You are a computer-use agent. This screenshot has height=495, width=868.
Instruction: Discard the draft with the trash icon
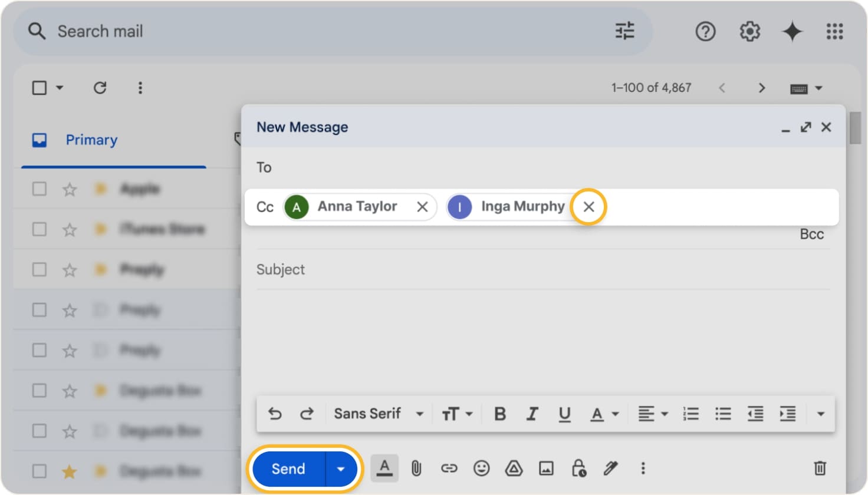tap(820, 468)
